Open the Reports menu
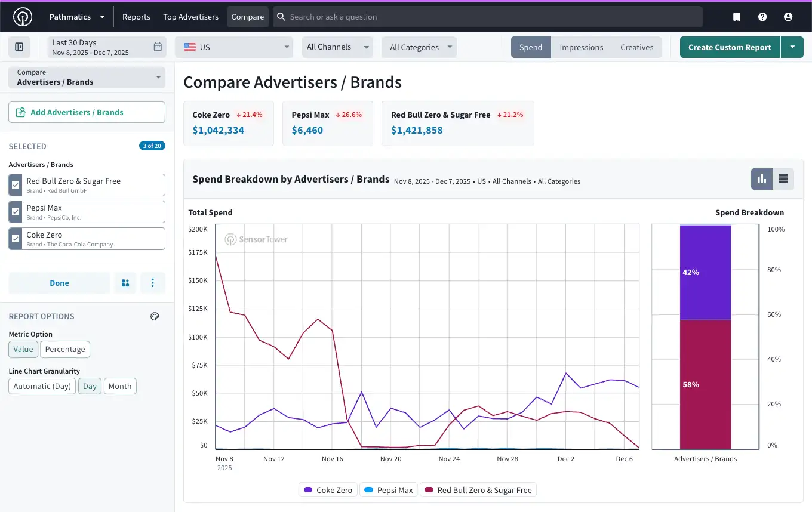The height and width of the screenshot is (512, 812). coord(136,17)
